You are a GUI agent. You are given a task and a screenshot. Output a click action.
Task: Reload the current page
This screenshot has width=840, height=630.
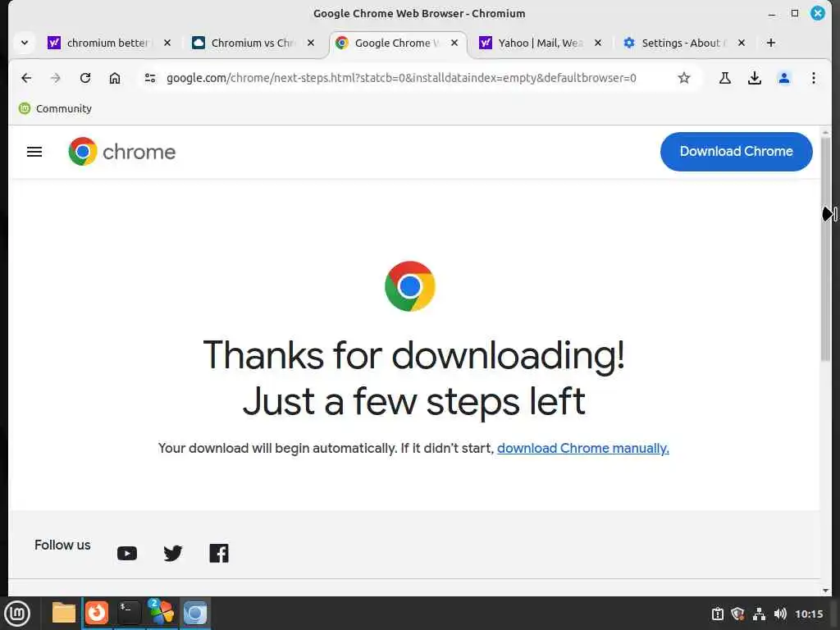(85, 78)
